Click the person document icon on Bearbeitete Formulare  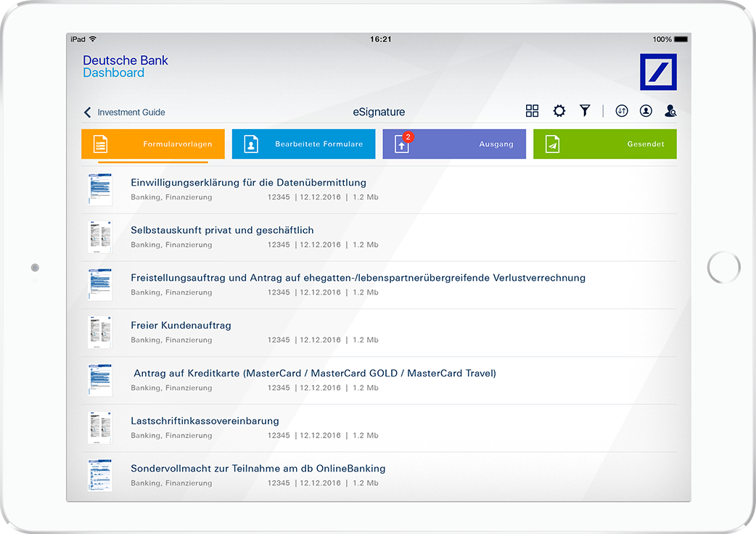click(251, 144)
